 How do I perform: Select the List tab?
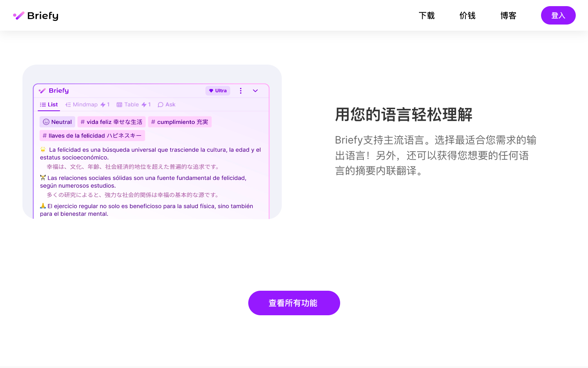tap(49, 105)
